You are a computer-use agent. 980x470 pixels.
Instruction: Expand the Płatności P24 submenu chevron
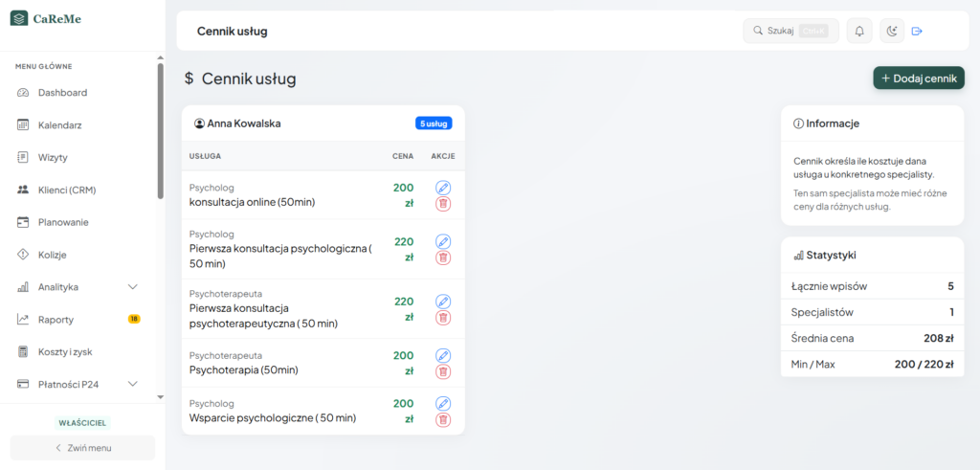point(132,384)
